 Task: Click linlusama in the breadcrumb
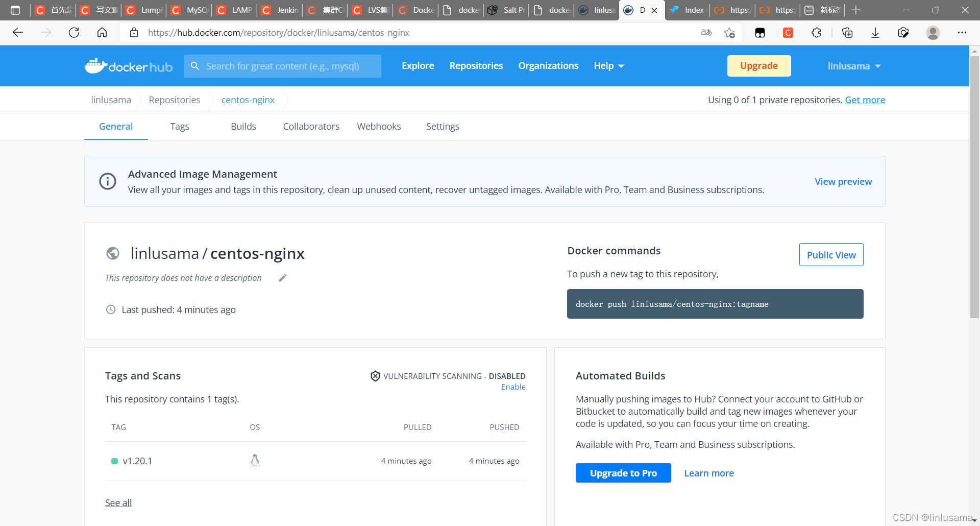(111, 100)
